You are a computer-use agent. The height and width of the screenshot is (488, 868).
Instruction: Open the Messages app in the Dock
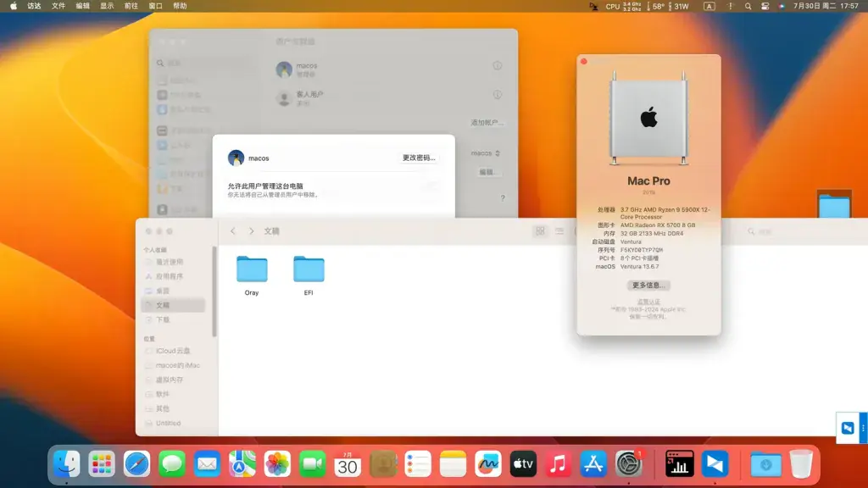pos(171,463)
